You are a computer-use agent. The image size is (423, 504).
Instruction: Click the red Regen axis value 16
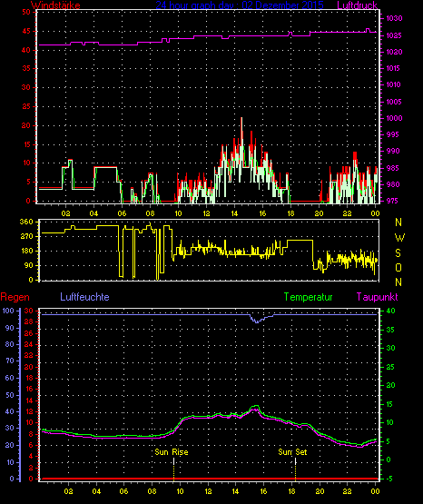(29, 389)
